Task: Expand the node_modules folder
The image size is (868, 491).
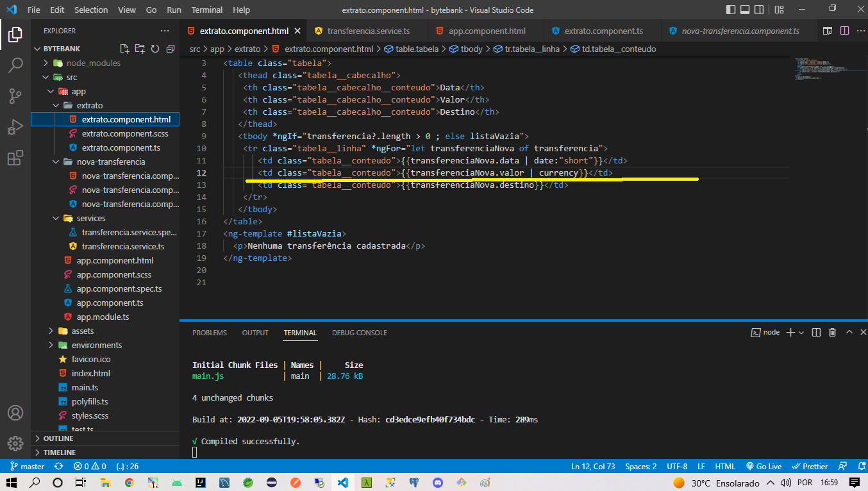Action: (x=46, y=63)
